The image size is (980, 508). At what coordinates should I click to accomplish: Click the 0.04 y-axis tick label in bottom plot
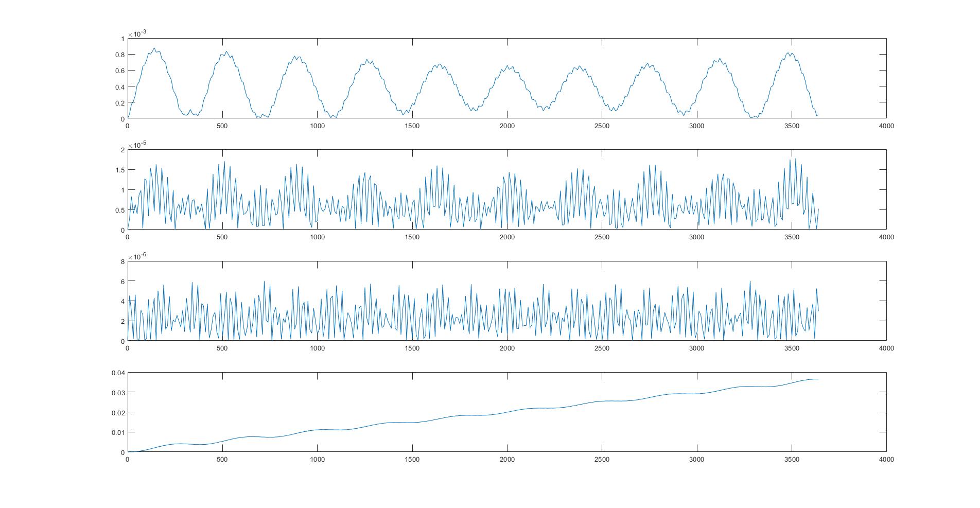pos(118,373)
